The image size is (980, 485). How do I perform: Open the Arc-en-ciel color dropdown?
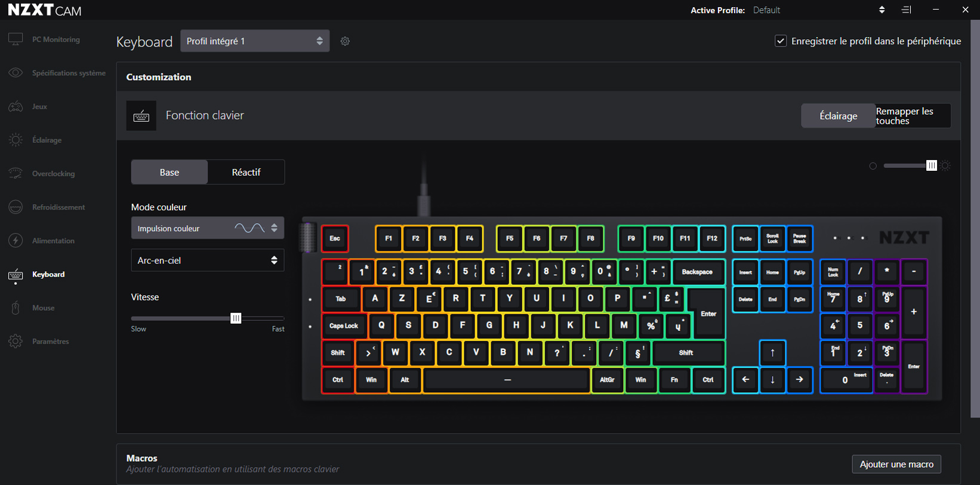coord(207,260)
